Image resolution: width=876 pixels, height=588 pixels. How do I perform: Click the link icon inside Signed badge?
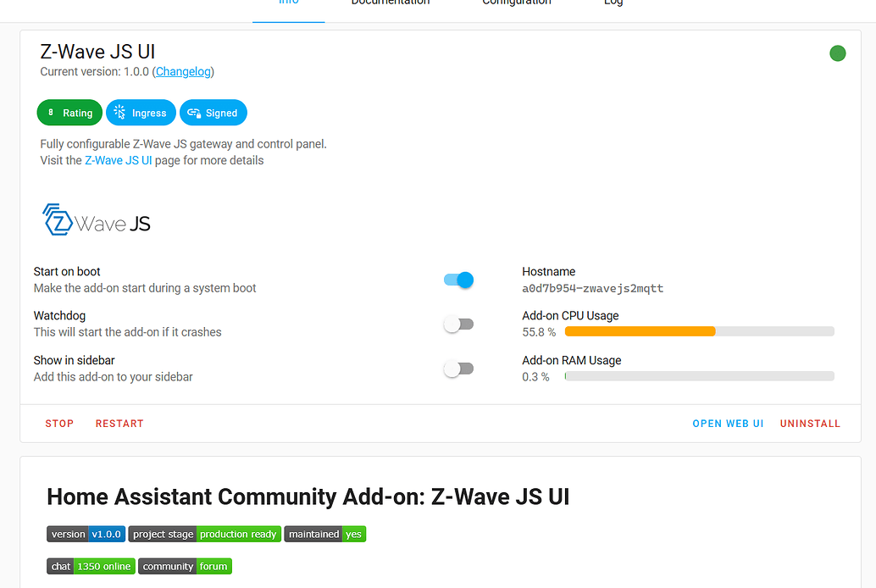(194, 113)
